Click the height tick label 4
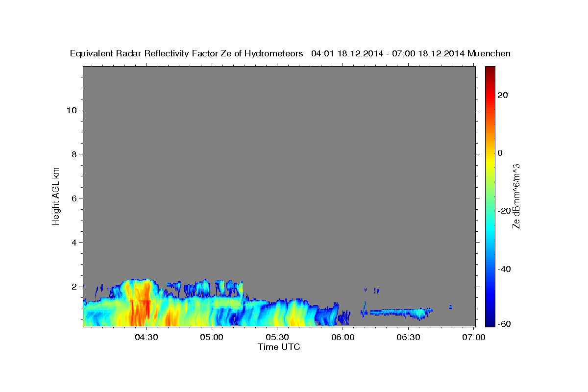Screen dimensions: 588x392 pyautogui.click(x=74, y=243)
